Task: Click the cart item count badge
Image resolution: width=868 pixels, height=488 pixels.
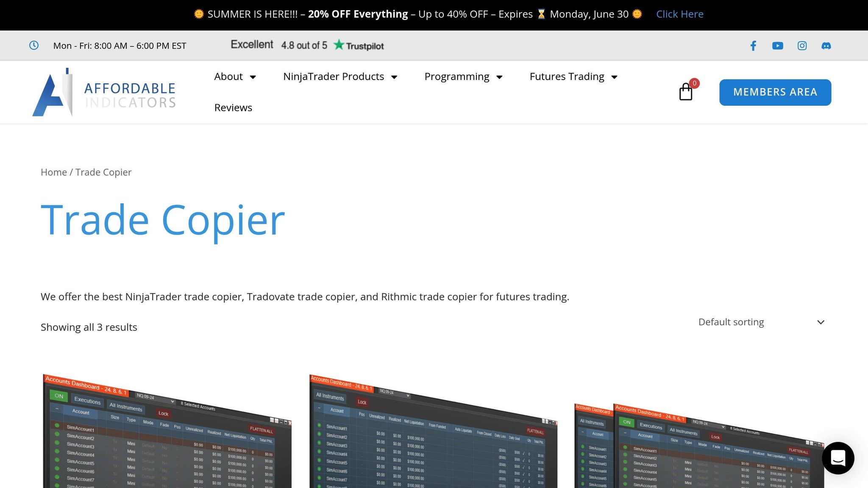Action: coord(694,83)
